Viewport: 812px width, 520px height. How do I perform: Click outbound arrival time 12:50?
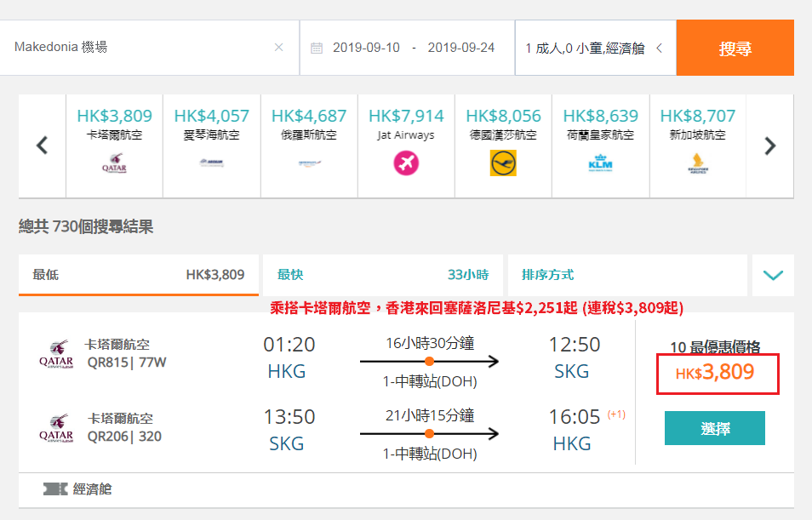click(x=575, y=345)
